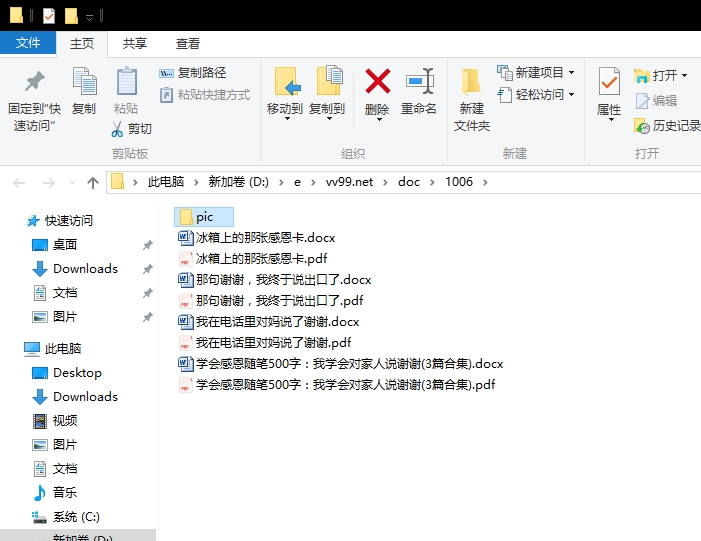Image resolution: width=701 pixels, height=541 pixels.
Task: Expand the Copy to (复制到) dropdown
Action: pos(329,119)
